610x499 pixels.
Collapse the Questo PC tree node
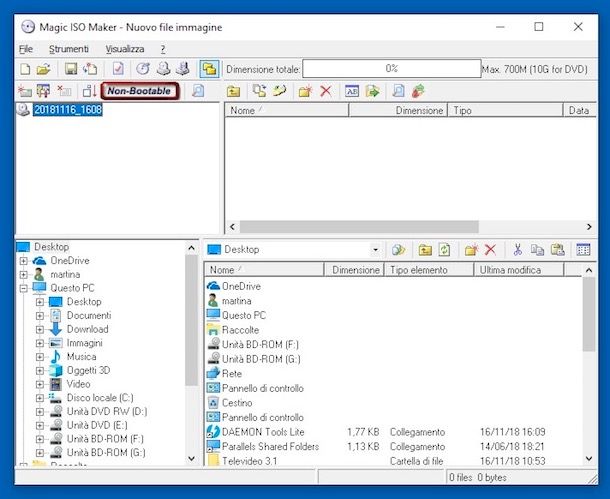point(23,288)
